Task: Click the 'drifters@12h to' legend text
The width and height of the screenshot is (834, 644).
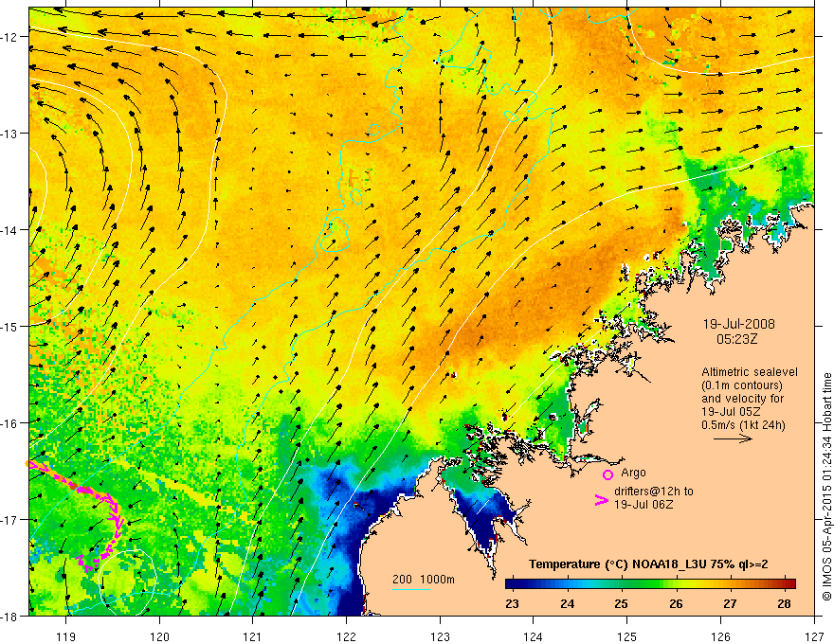Action: [x=654, y=491]
